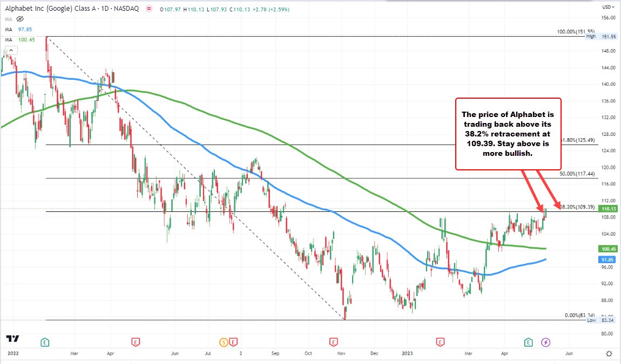Viewport: 621px width, 364px height.
Task: Click the Low 83.34 price label
Action: coord(601,320)
